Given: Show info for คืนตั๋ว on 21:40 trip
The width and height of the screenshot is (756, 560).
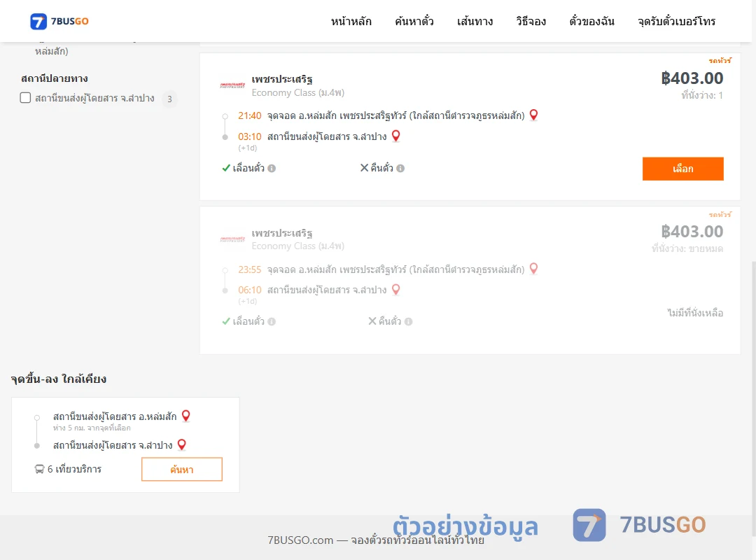Looking at the screenshot, I should pos(400,168).
